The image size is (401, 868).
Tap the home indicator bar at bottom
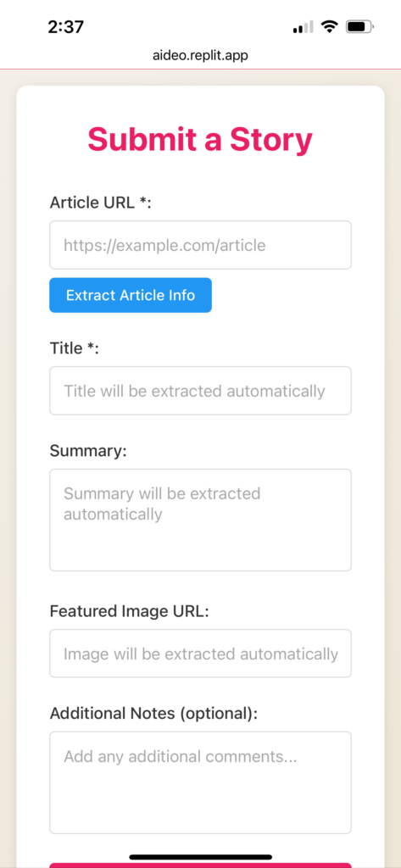(200, 857)
